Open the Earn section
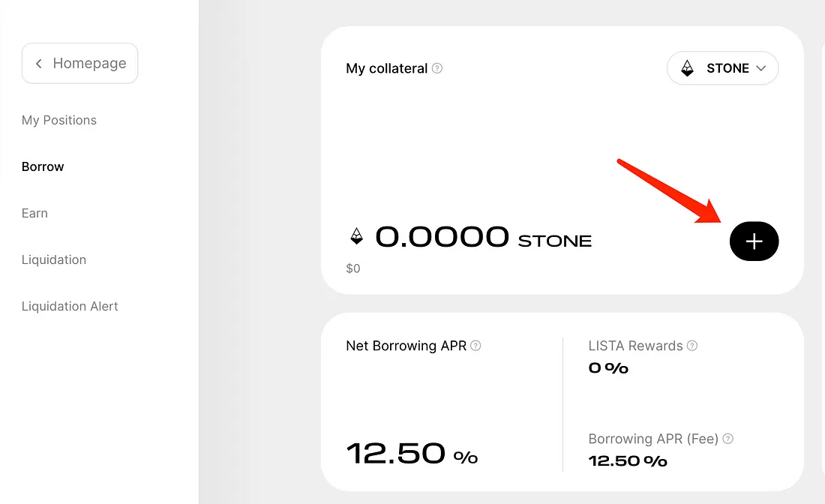This screenshot has height=504, width=825. tap(34, 213)
